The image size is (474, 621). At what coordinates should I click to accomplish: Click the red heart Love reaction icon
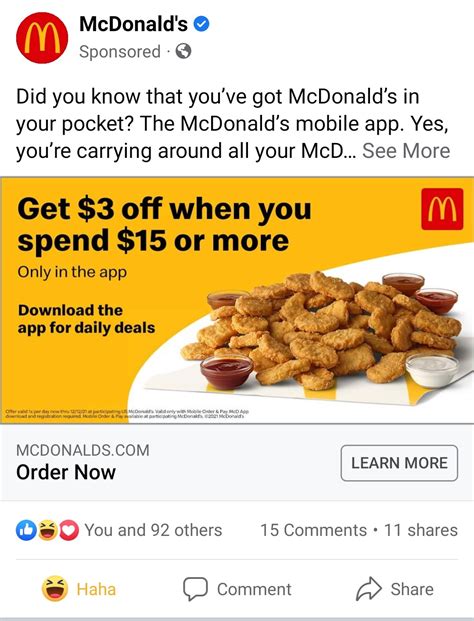point(69,530)
